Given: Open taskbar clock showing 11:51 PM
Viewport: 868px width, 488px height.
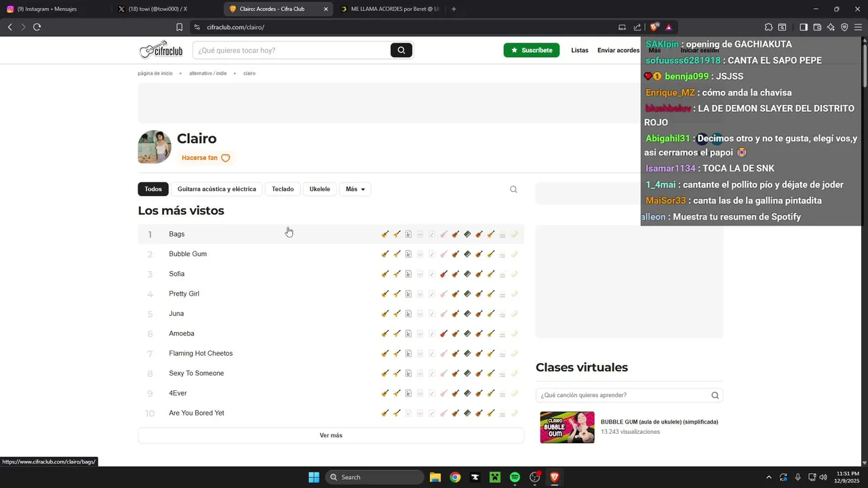Looking at the screenshot, I should click(848, 477).
